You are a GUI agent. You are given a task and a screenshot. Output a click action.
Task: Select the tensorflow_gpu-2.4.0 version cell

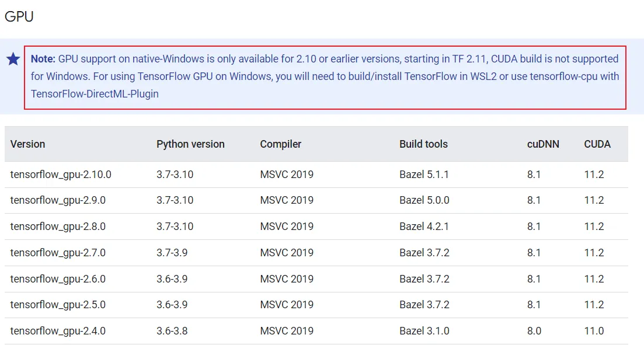[x=58, y=331]
